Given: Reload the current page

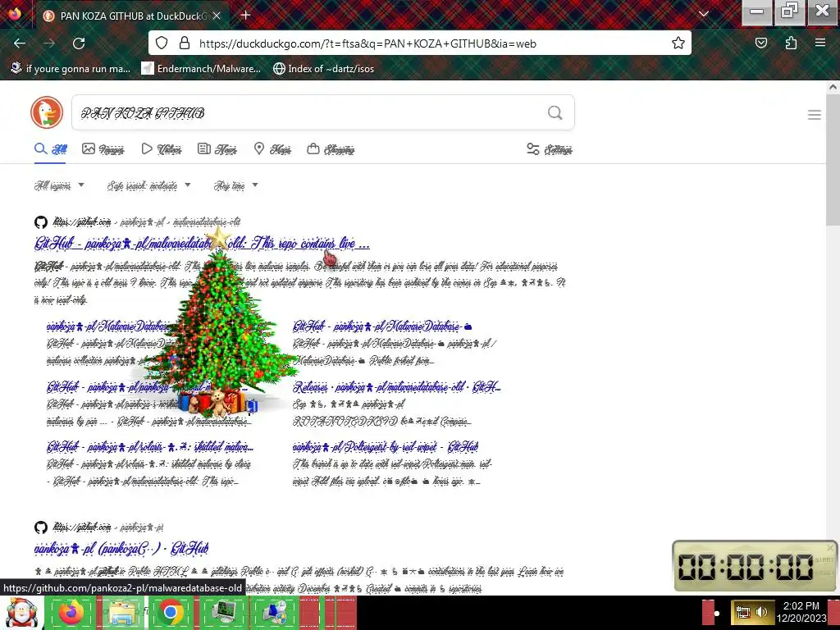Looking at the screenshot, I should [79, 43].
